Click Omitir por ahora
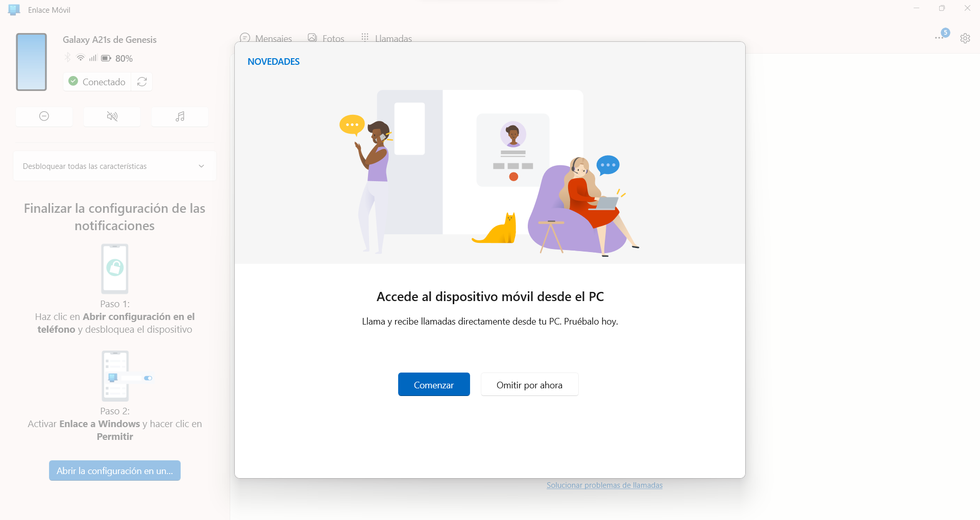The image size is (980, 520). click(x=529, y=384)
